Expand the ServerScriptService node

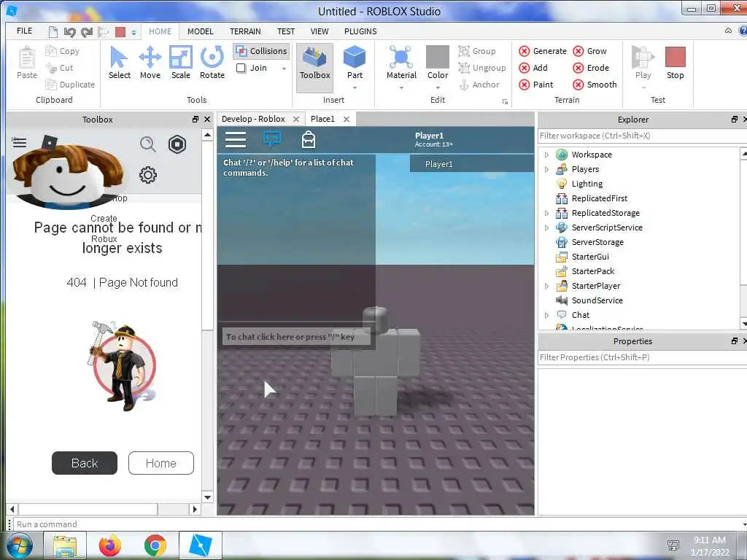coord(546,227)
